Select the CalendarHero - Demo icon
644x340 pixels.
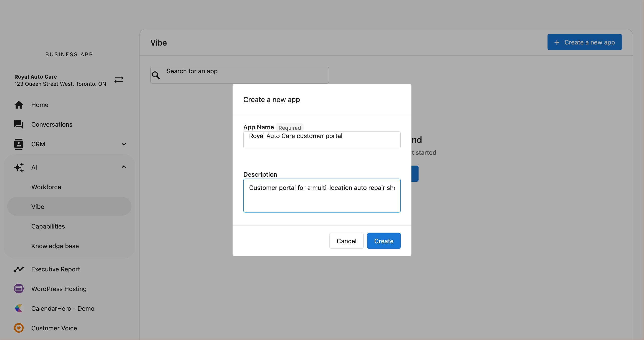tap(19, 308)
